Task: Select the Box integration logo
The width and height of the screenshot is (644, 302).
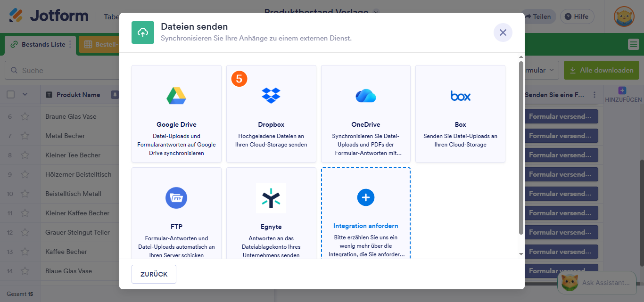Action: click(460, 96)
